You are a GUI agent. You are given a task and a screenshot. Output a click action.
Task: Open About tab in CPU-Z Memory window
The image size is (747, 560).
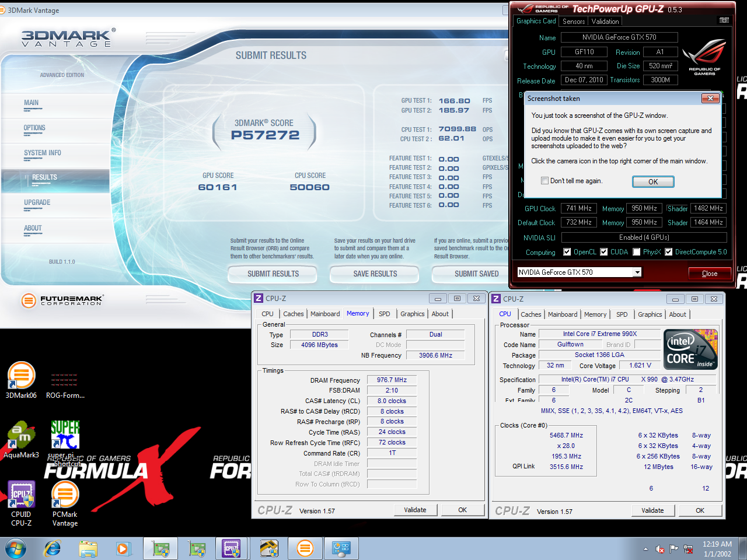[440, 314]
